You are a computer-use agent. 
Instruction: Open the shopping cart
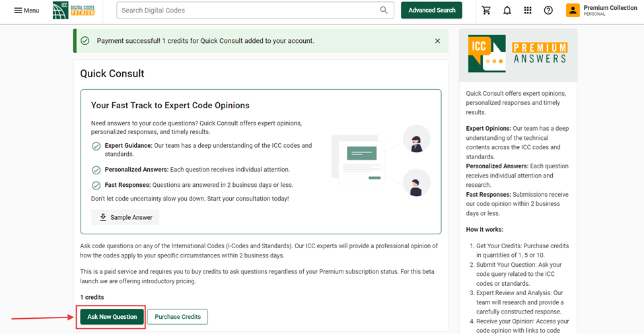tap(486, 11)
